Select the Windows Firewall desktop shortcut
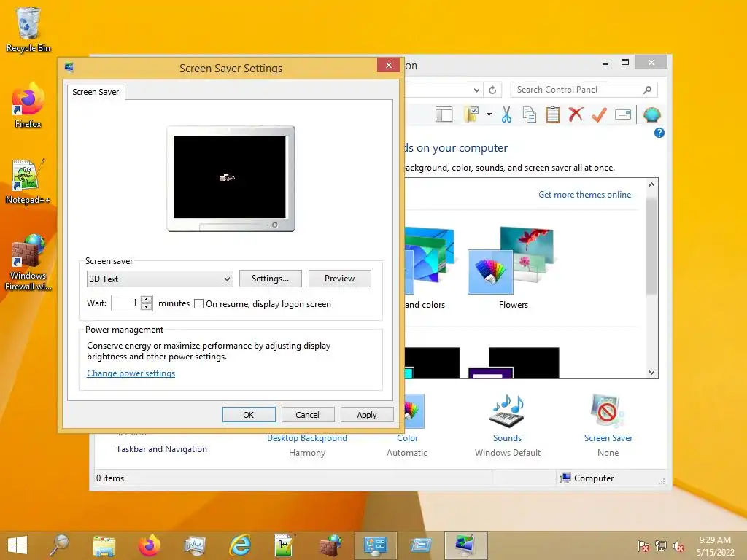Viewport: 747px width, 560px height. pos(28,262)
